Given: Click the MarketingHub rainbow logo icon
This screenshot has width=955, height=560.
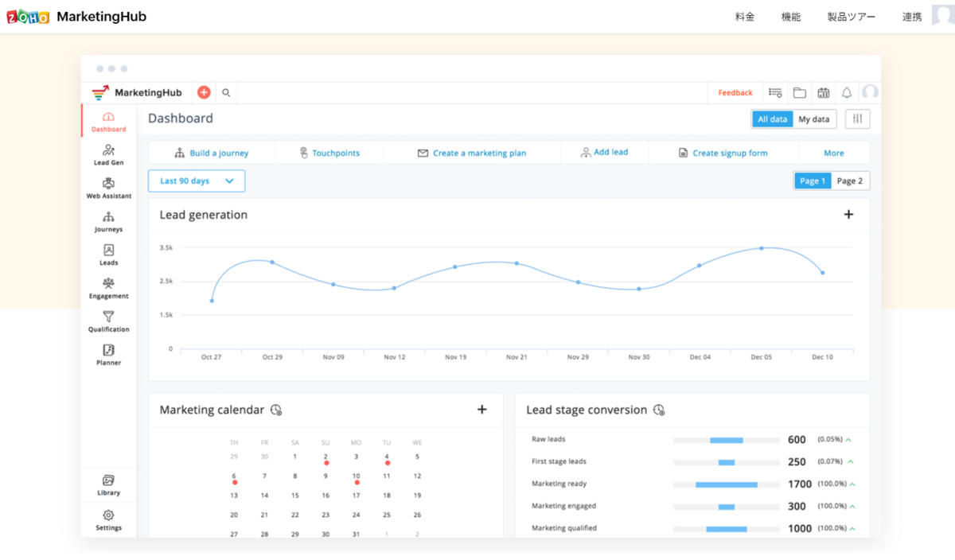Looking at the screenshot, I should click(x=100, y=92).
